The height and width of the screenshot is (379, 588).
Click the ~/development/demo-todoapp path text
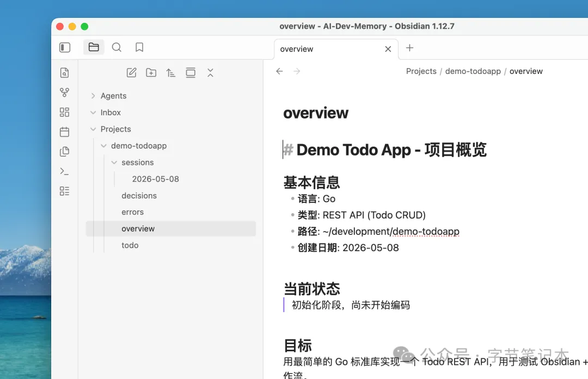point(391,232)
